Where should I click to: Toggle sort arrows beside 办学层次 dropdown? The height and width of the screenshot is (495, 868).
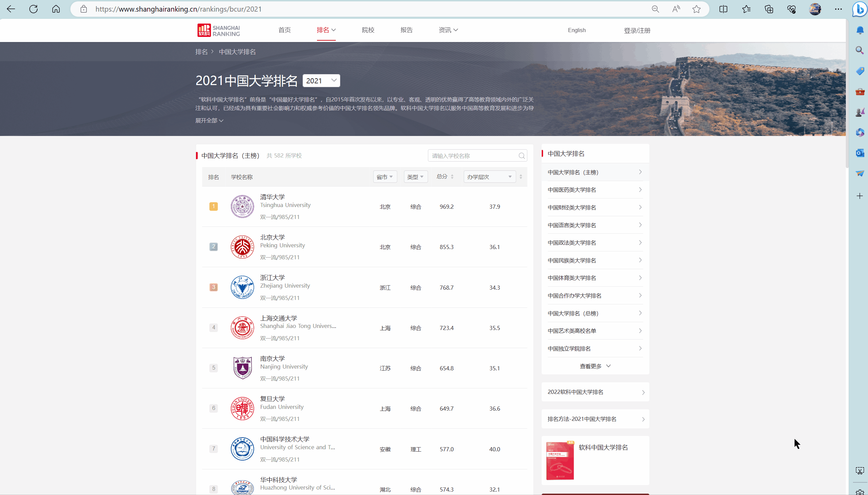click(x=521, y=177)
